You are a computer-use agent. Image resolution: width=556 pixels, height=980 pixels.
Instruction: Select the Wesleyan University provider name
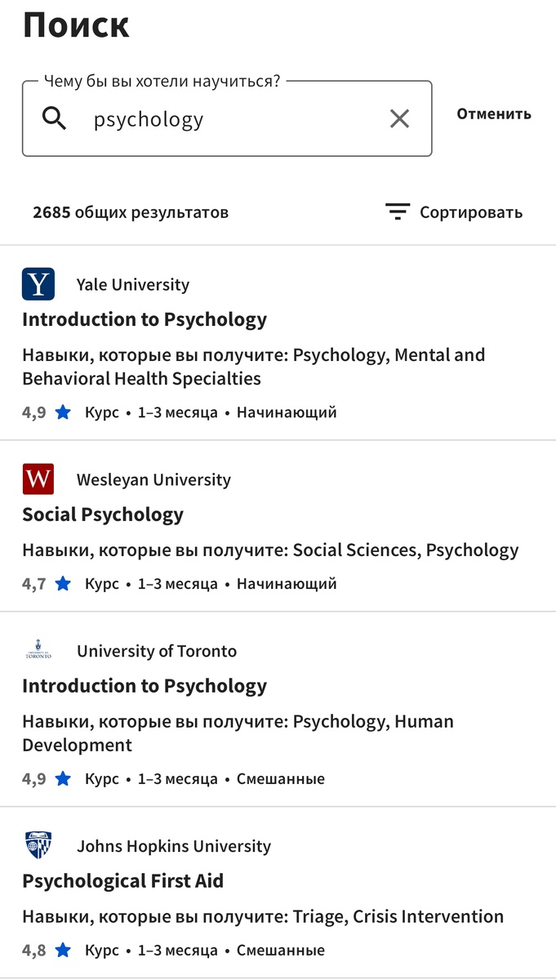pos(153,480)
